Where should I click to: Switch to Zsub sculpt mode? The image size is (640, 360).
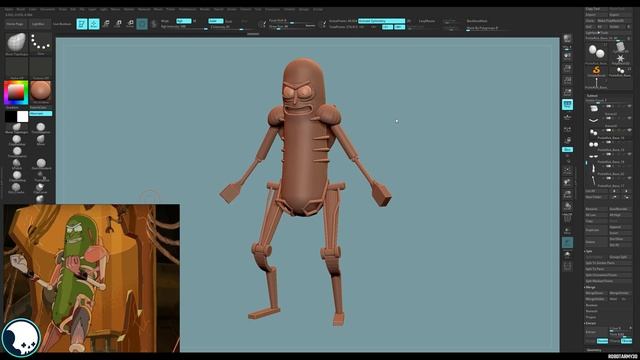click(229, 21)
